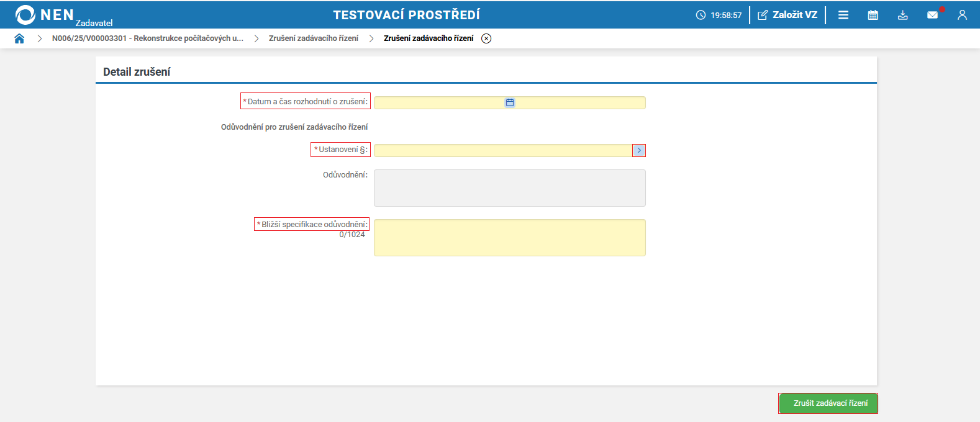Click the clock icon beside time
Image resolution: width=980 pixels, height=422 pixels.
coord(701,15)
